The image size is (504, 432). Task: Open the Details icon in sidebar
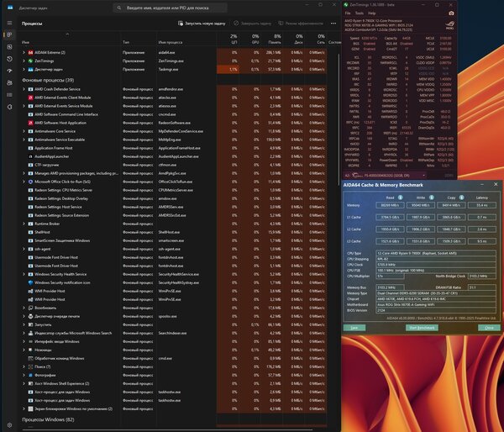click(9, 95)
